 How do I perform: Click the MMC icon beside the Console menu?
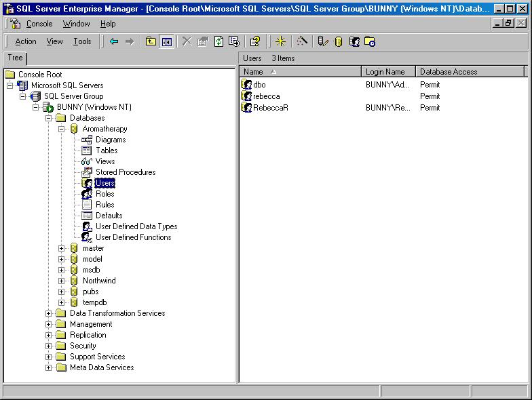coord(15,24)
